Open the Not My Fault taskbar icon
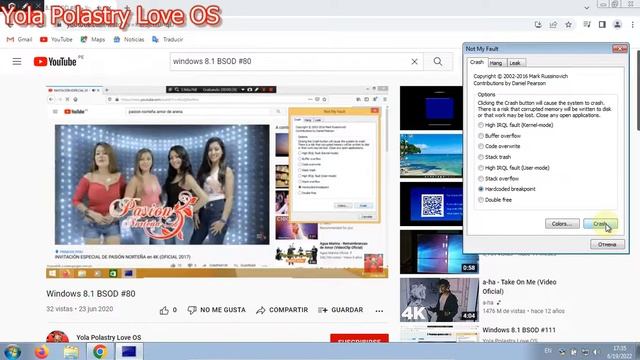Screen dimensions: 640x360 click(x=129, y=351)
